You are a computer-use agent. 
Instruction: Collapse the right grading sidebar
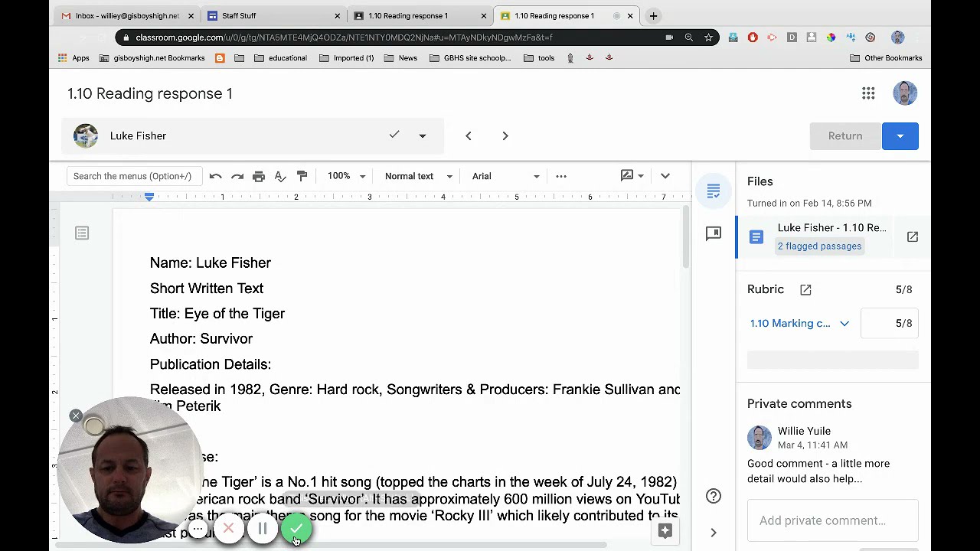click(714, 533)
